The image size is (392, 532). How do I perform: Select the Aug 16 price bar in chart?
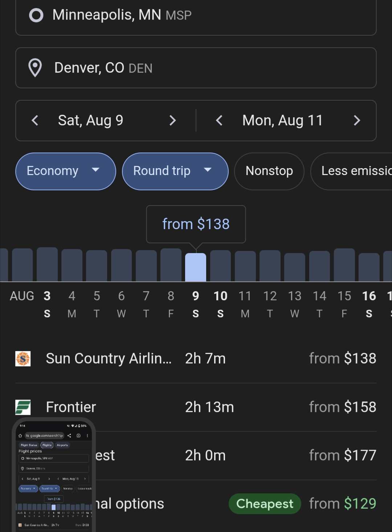click(369, 267)
